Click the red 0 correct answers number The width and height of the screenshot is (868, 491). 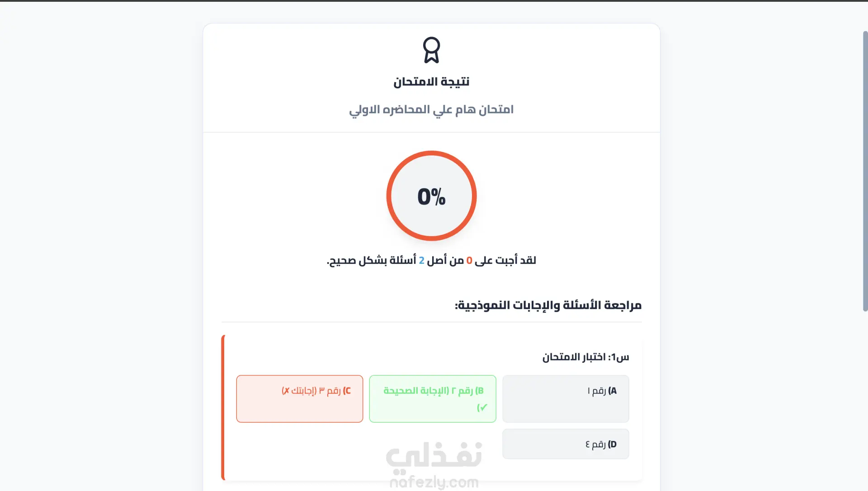469,261
